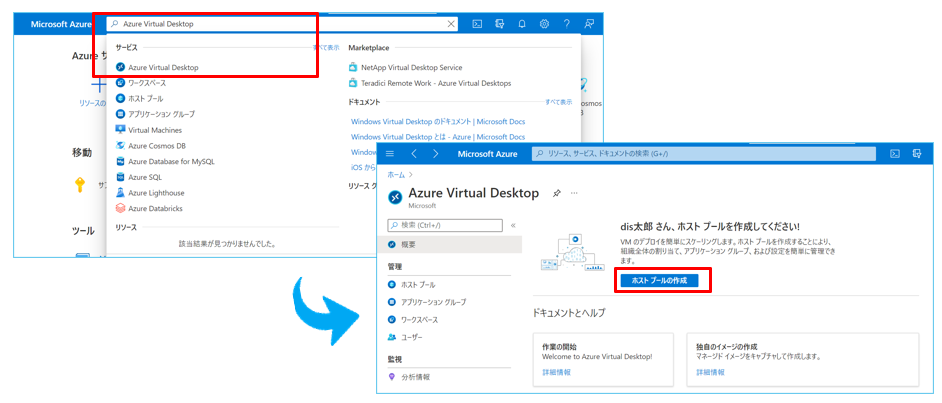Click Microsoft Azure logo in back window
The image size is (942, 403).
[x=61, y=24]
